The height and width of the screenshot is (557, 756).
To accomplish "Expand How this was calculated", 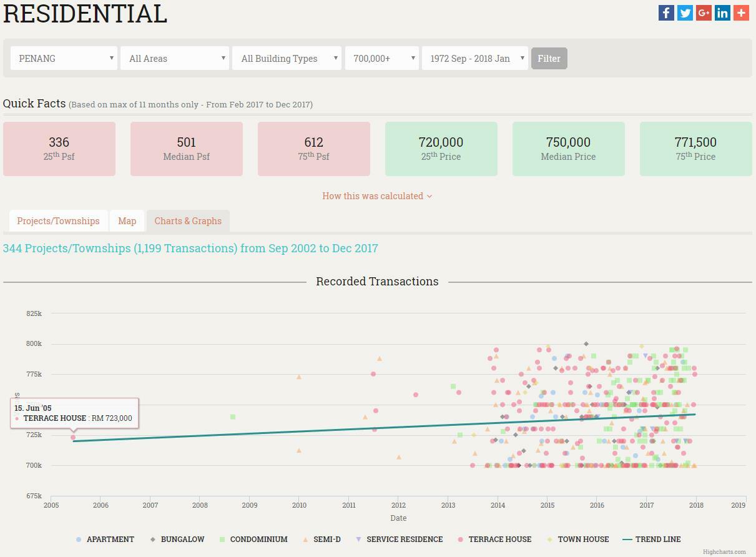I will pyautogui.click(x=377, y=196).
